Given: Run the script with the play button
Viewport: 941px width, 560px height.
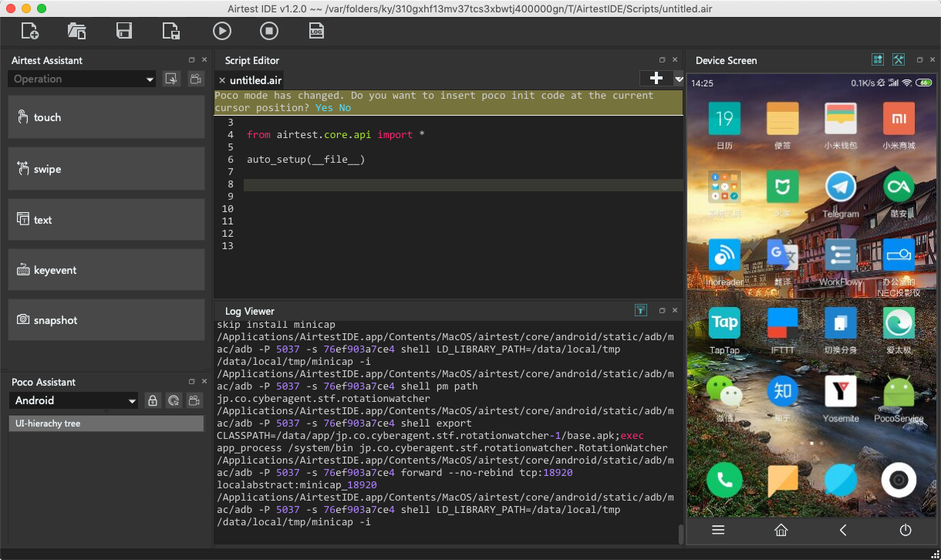Looking at the screenshot, I should click(222, 31).
